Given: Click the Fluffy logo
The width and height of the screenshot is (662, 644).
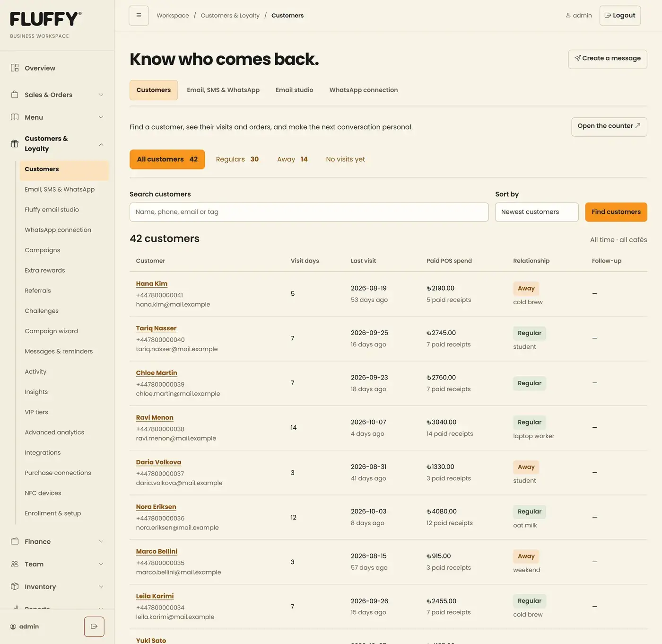Looking at the screenshot, I should (x=46, y=19).
